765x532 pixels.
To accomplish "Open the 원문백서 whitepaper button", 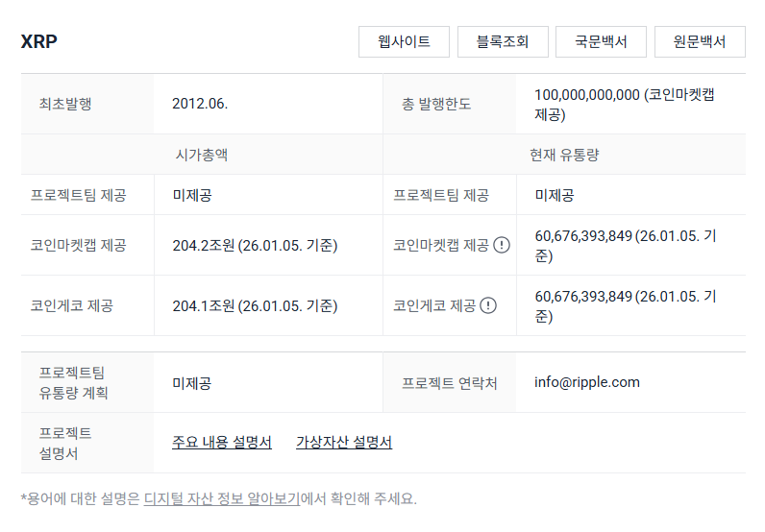I will pos(700,42).
